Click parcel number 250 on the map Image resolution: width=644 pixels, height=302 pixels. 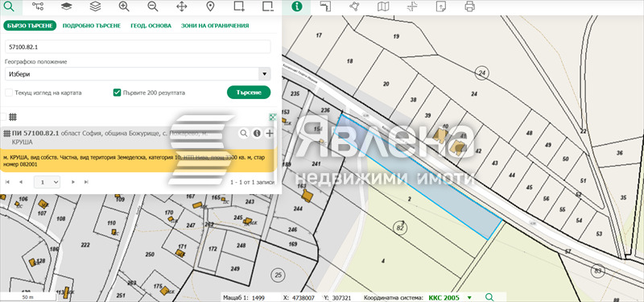coord(150,254)
